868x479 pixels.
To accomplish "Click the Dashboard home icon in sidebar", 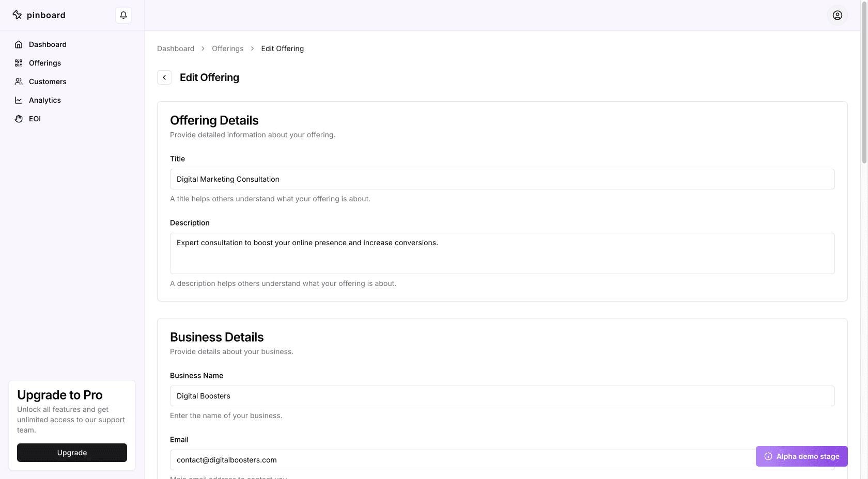I will (x=19, y=44).
